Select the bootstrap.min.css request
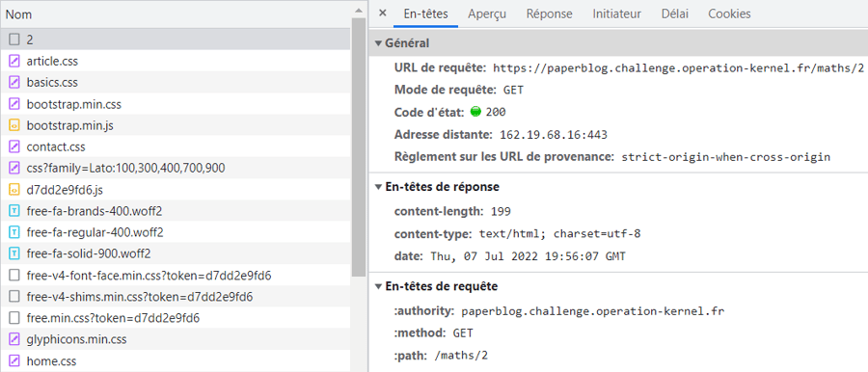 tap(176, 104)
